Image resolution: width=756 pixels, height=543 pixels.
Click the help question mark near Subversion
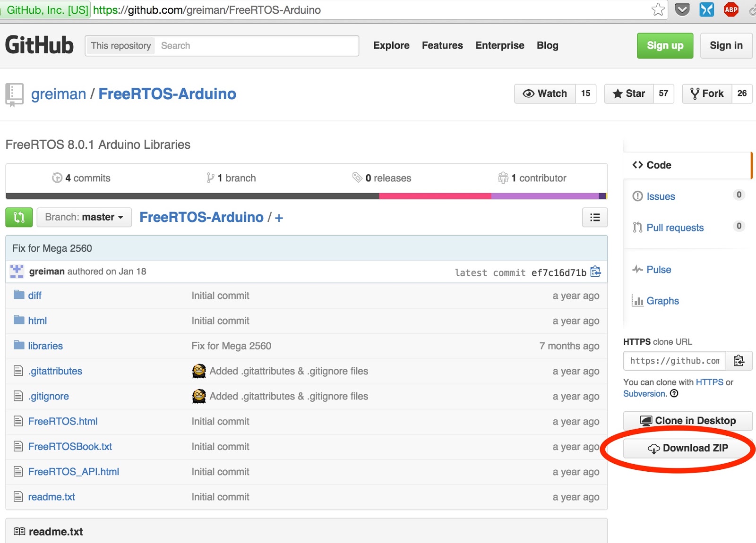tap(674, 393)
